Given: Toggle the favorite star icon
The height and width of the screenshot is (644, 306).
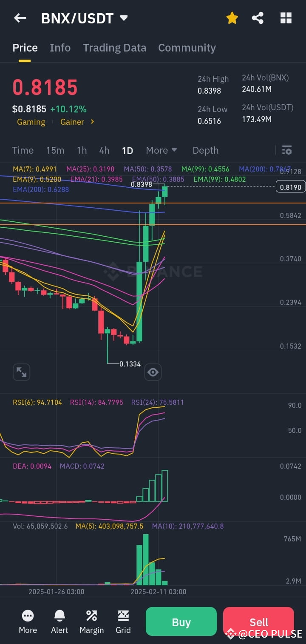Looking at the screenshot, I should click(x=232, y=18).
